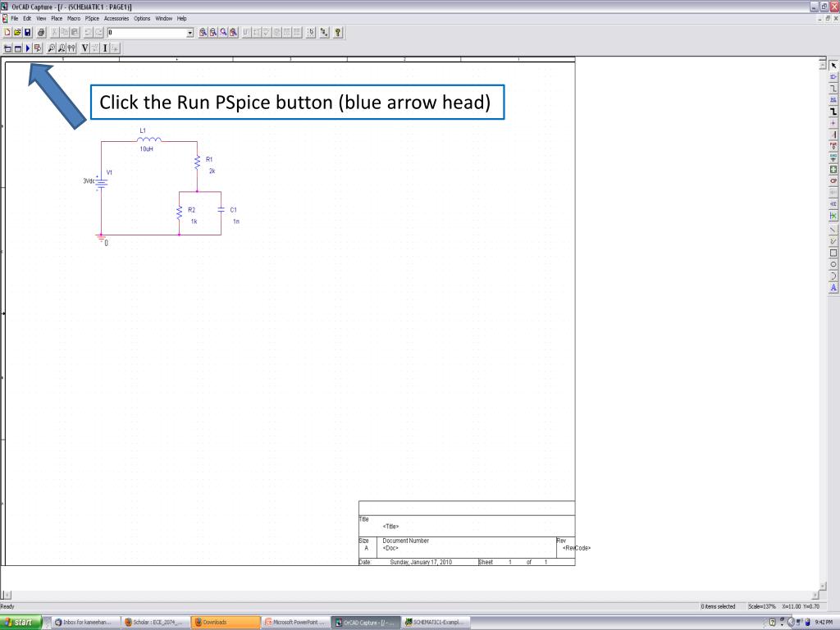Select the C1 capacitor symbol in the schematic
This screenshot has height=630, width=840.
click(x=221, y=210)
